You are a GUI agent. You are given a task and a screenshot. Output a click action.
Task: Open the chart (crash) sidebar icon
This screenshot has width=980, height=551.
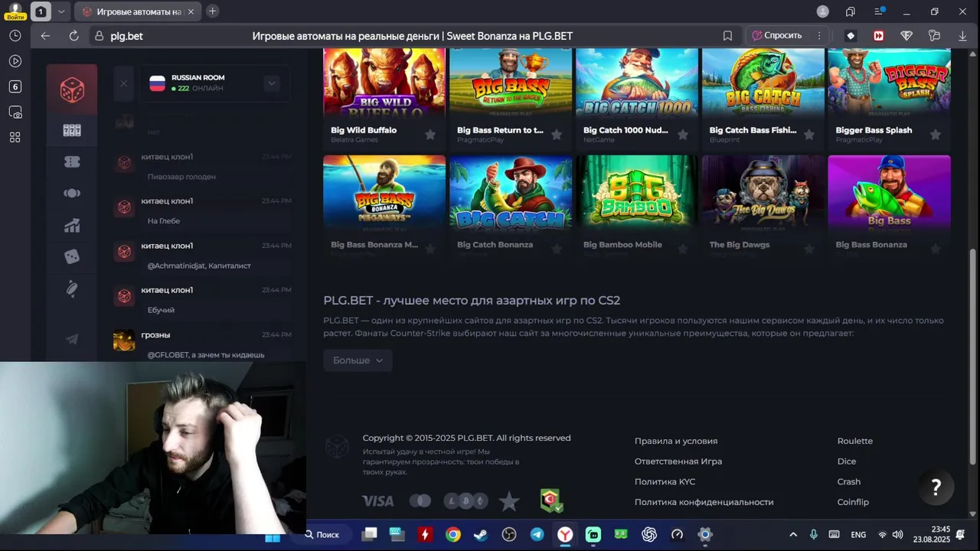pos(72,225)
